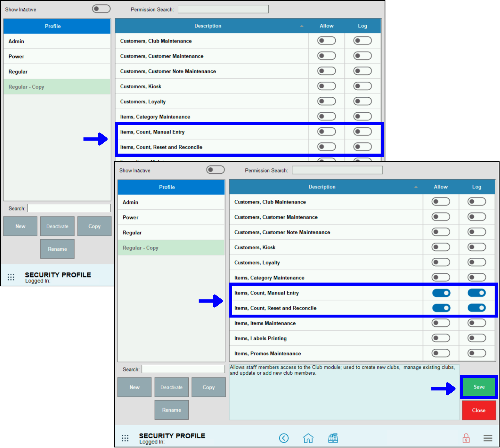
Task: Open the cash register icon in bottom bar
Action: click(x=333, y=438)
